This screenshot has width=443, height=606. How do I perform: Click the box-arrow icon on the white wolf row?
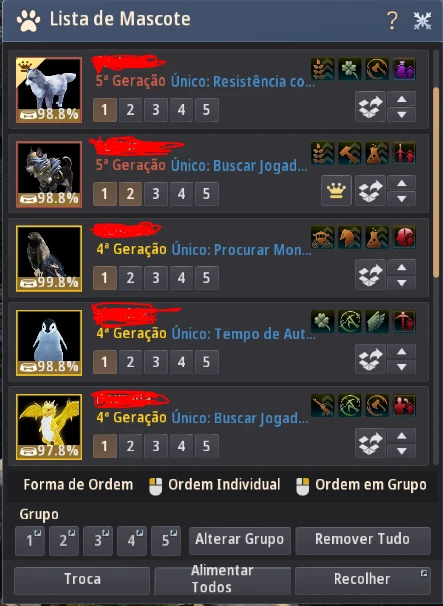(x=370, y=106)
